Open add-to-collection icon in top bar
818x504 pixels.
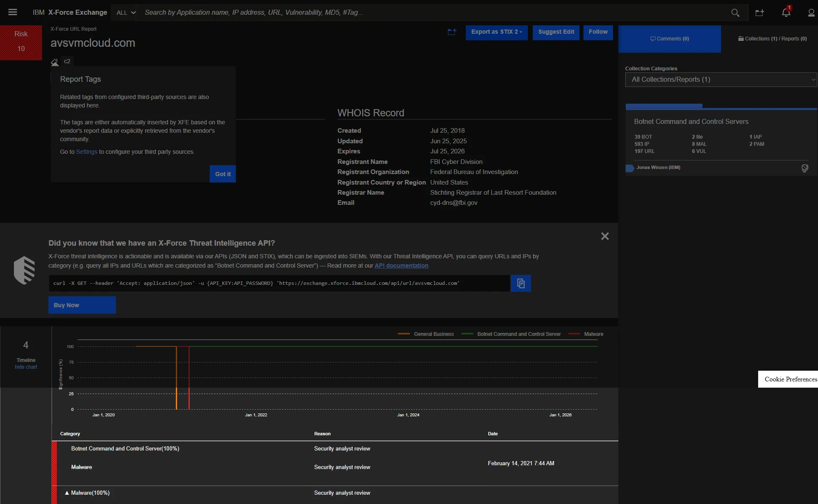tap(760, 13)
